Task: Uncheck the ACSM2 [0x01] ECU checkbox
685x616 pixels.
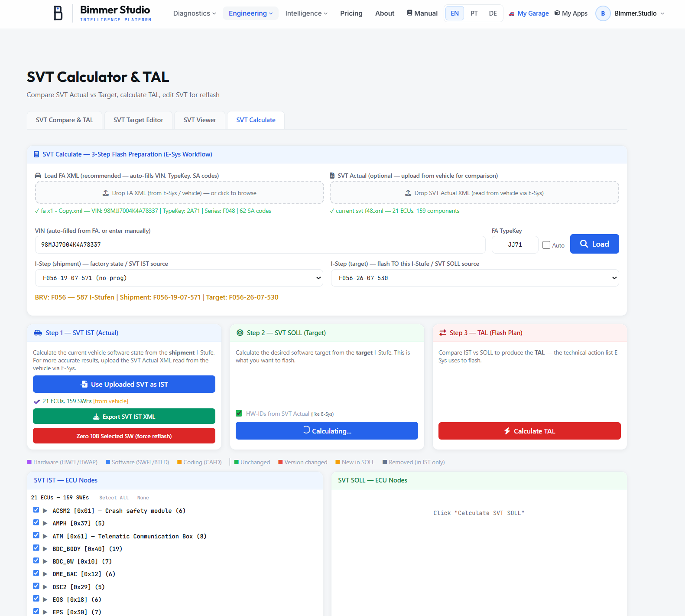Action: coord(36,510)
